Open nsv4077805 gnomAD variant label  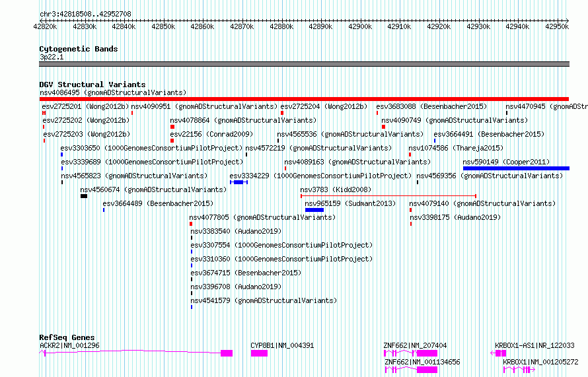click(x=262, y=217)
